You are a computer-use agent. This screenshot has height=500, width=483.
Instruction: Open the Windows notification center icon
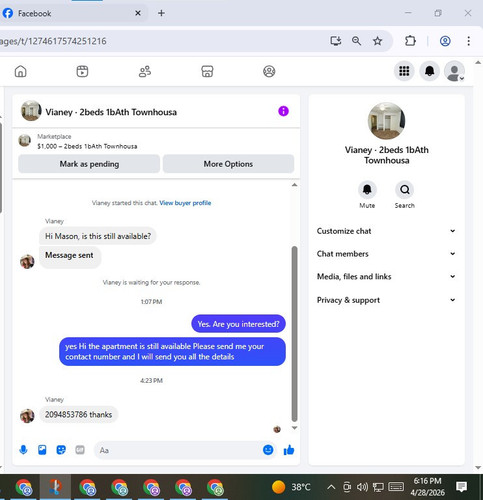click(462, 487)
